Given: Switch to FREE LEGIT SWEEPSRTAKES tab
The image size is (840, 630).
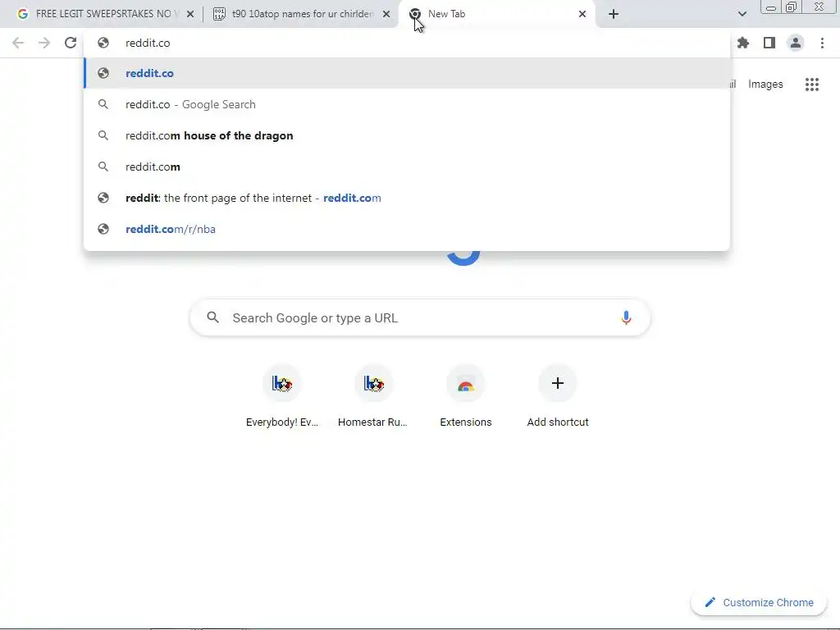Looking at the screenshot, I should tap(103, 14).
